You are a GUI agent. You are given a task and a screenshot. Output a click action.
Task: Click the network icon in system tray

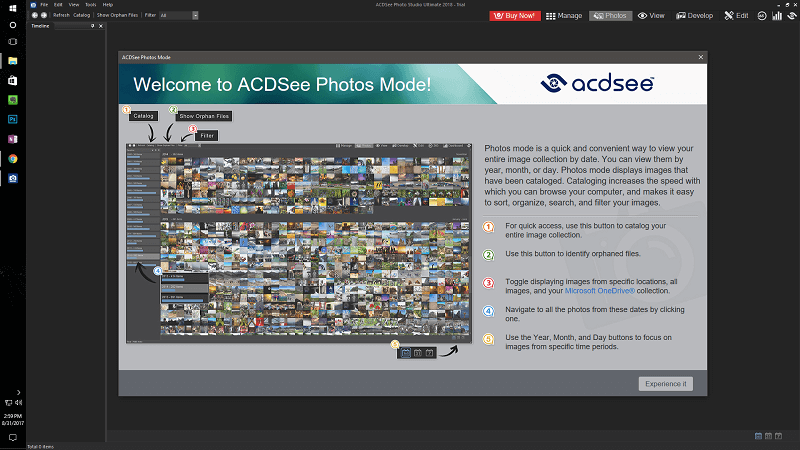pos(8,403)
